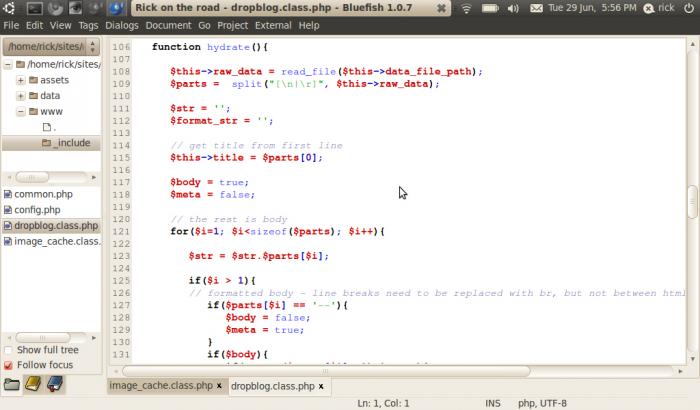
Task: Click editor scroll right arrow
Action: coord(680,371)
